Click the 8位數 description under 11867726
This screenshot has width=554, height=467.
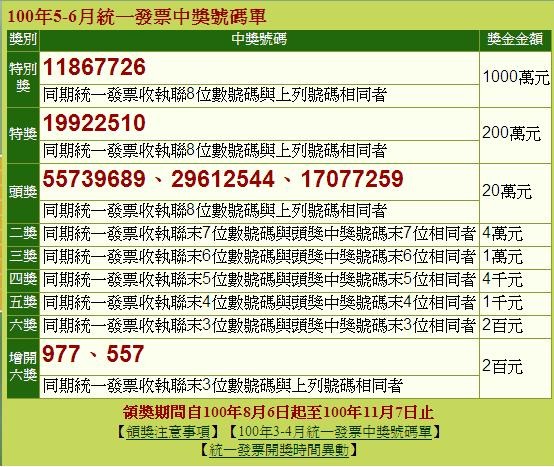click(x=215, y=95)
